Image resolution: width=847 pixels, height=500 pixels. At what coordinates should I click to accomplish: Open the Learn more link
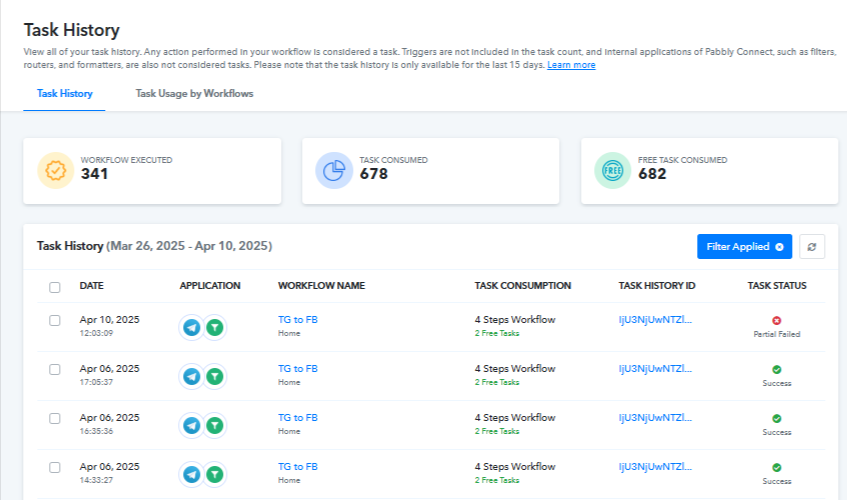pos(571,65)
